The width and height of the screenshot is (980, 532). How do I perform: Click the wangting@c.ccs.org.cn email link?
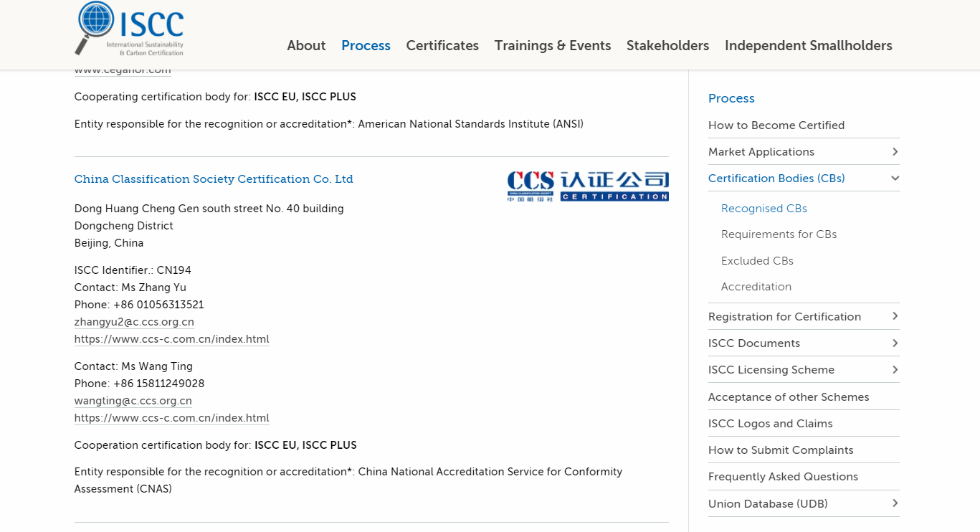coord(133,401)
